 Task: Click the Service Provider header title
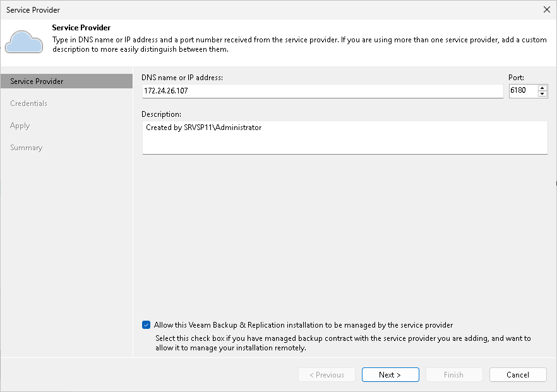coord(81,28)
